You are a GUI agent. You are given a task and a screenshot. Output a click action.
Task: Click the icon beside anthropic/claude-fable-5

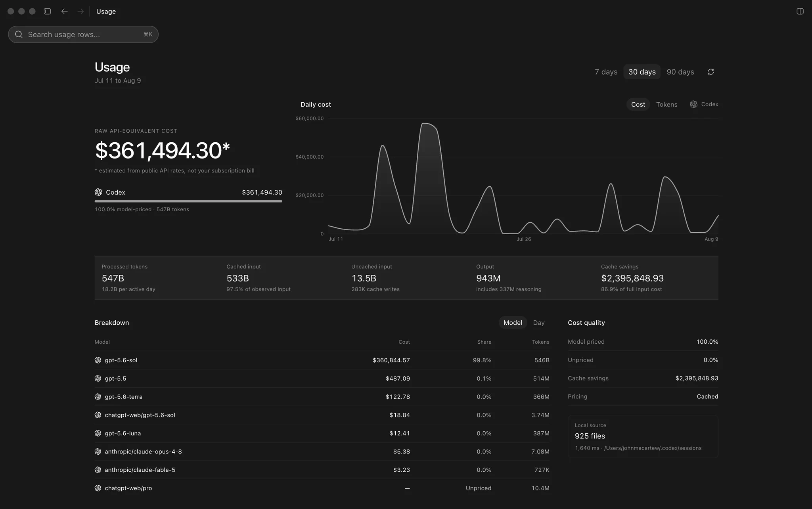click(98, 470)
